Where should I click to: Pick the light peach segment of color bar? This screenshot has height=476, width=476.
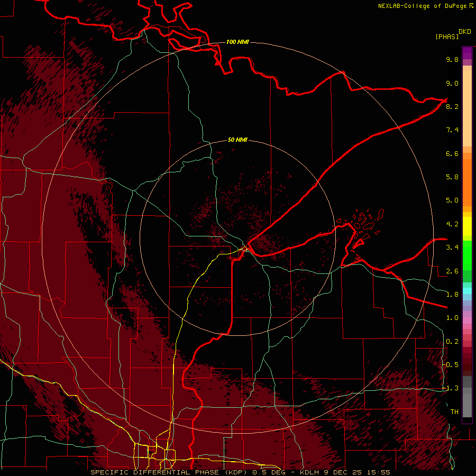pos(467,108)
